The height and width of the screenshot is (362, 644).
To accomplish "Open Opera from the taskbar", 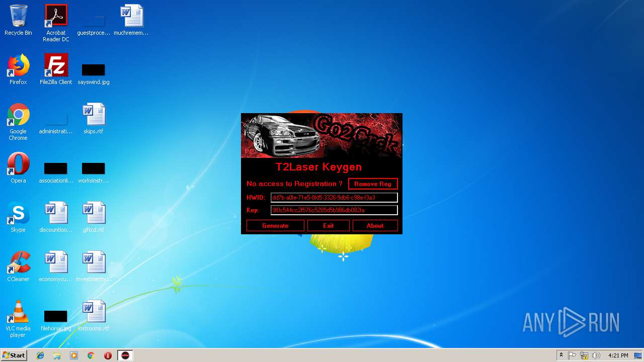I will tap(108, 355).
